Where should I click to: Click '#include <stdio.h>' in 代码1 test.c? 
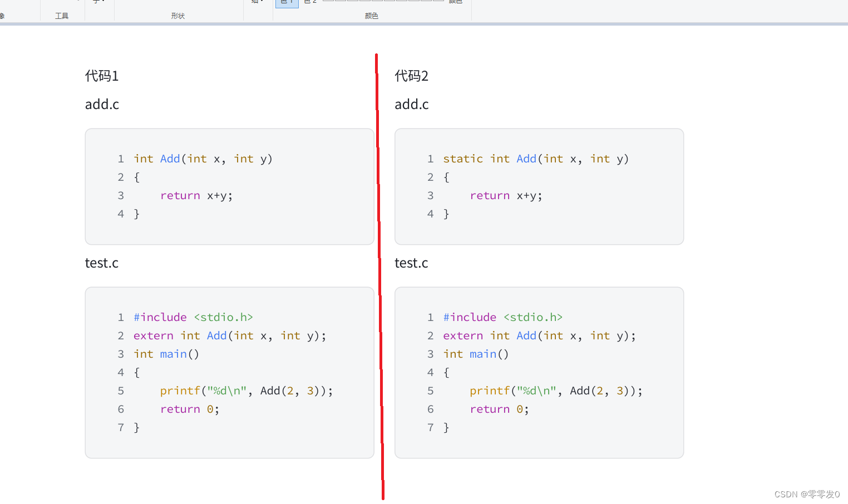[x=193, y=317]
